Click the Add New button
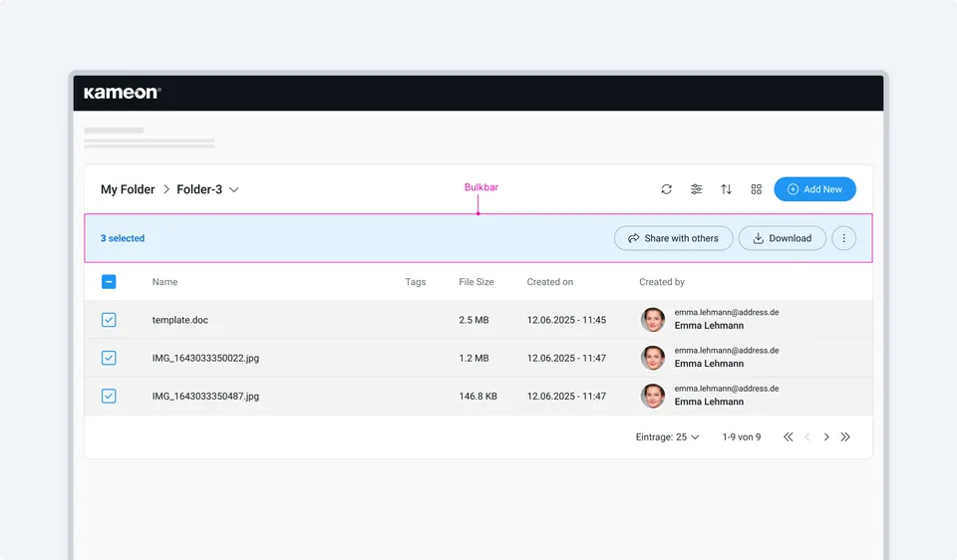Viewport: 957px width, 560px height. click(814, 189)
